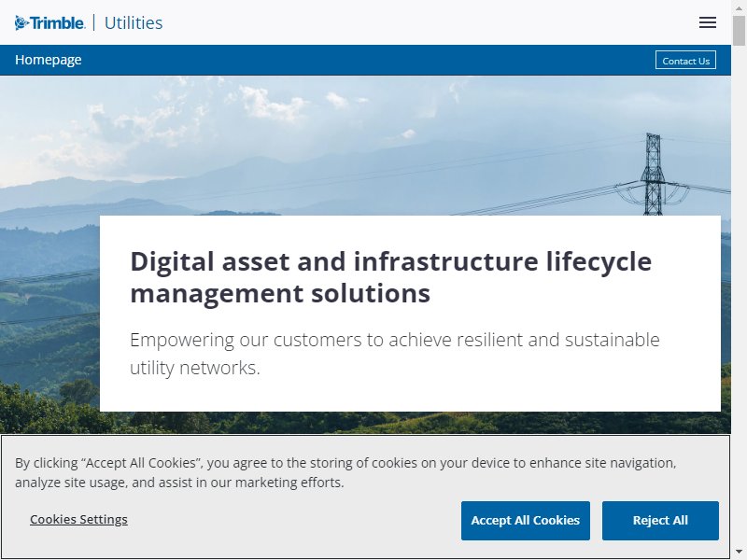Screen dimensions: 747x560
Task: Reject all cookies in the banner
Action: click(x=660, y=521)
